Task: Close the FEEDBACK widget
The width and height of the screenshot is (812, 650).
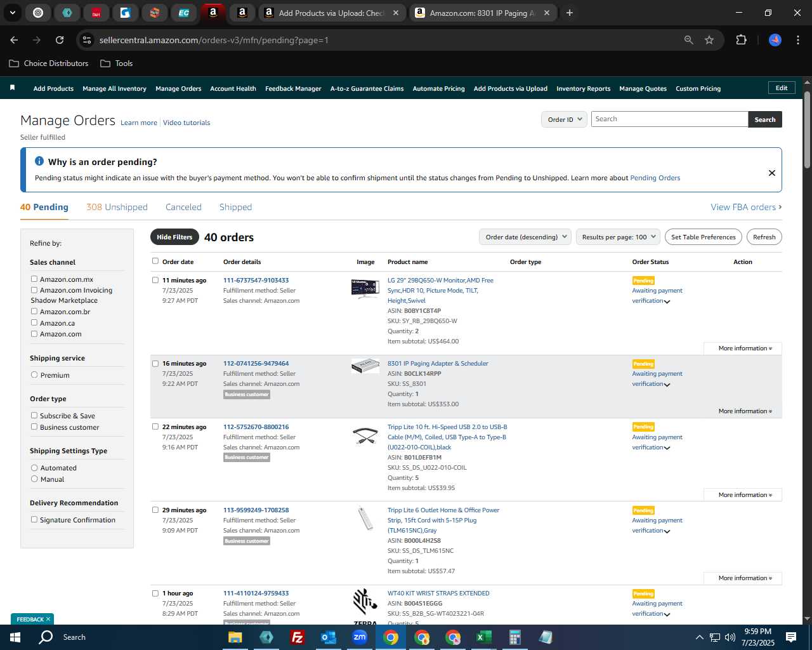Action: (48, 619)
